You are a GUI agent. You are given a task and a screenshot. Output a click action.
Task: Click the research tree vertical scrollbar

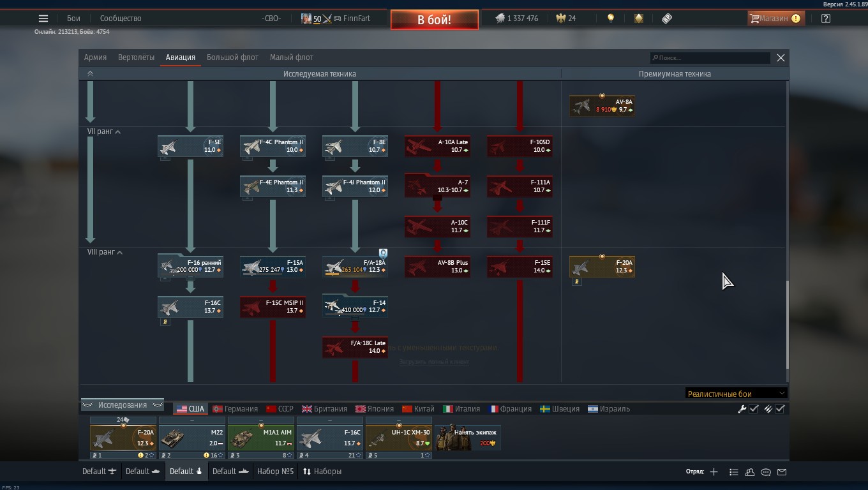coord(787,324)
